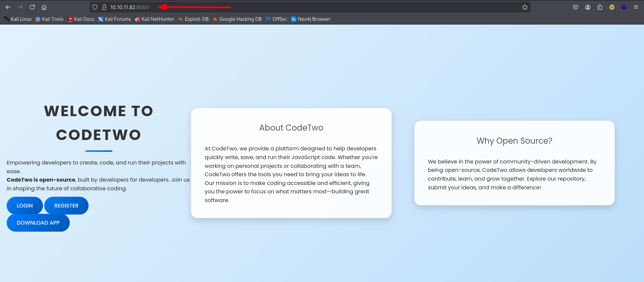Open the Exploit-DB bookmark
Viewport: 644px width, 282px height.
tap(193, 19)
